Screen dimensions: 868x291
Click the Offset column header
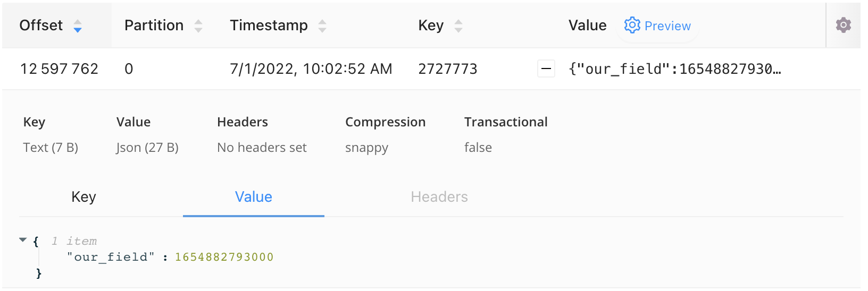41,25
